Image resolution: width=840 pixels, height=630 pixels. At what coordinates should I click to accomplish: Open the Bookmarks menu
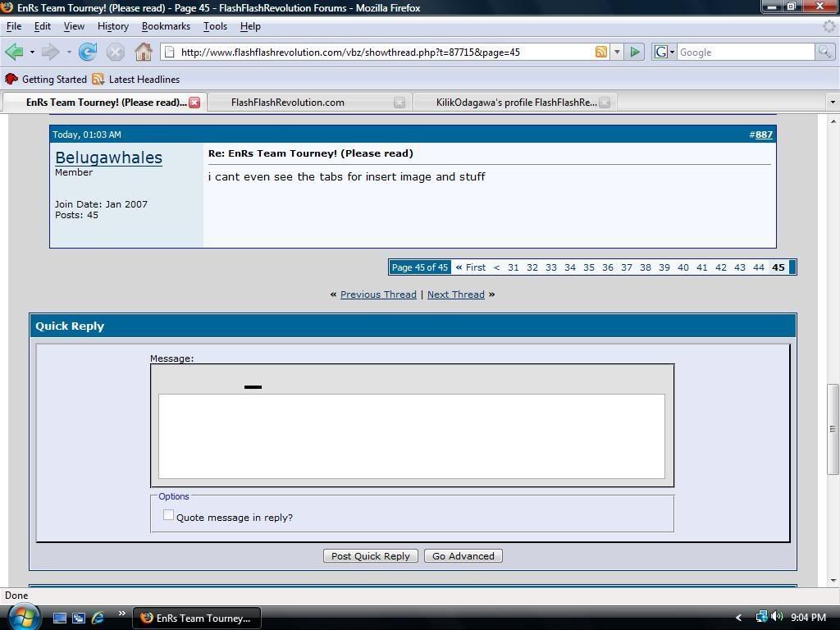pos(166,26)
